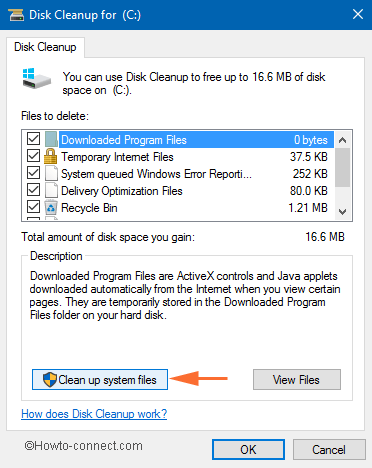The width and height of the screenshot is (372, 468).
Task: Toggle the Delivery Optimization Files checkbox
Action: [33, 190]
